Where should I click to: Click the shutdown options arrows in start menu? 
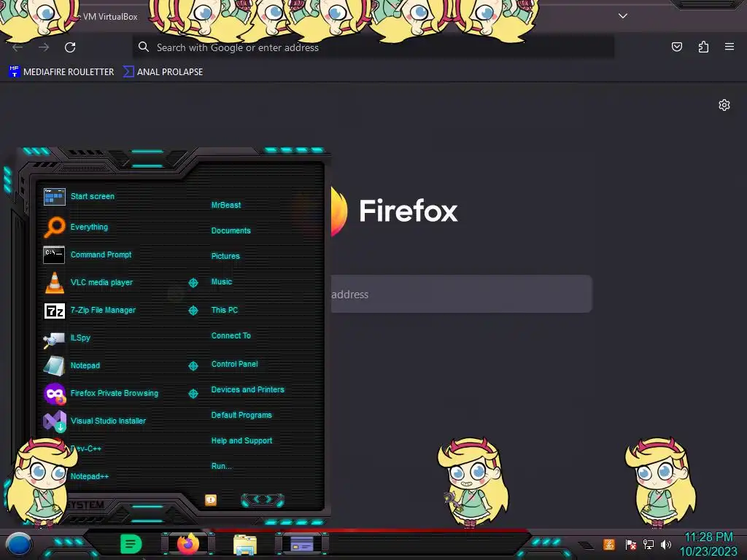(x=263, y=499)
